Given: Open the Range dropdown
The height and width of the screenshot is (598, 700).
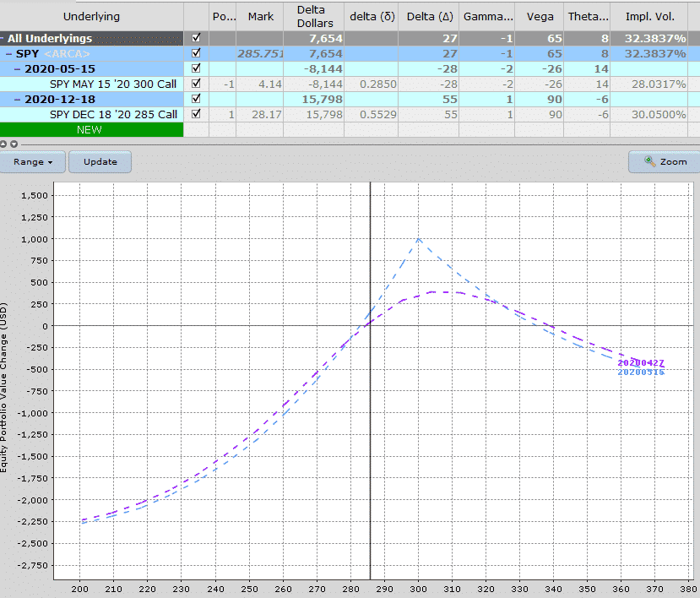Looking at the screenshot, I should click(33, 161).
